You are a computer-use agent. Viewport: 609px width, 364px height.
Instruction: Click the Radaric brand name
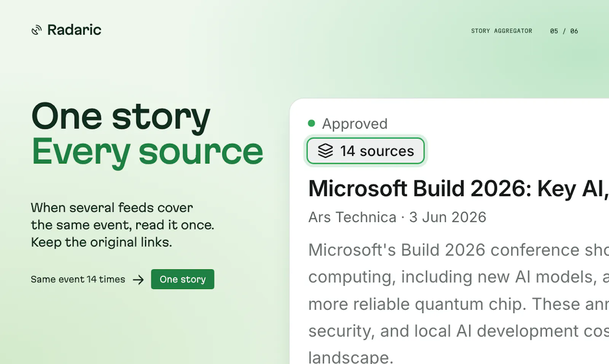(x=74, y=30)
